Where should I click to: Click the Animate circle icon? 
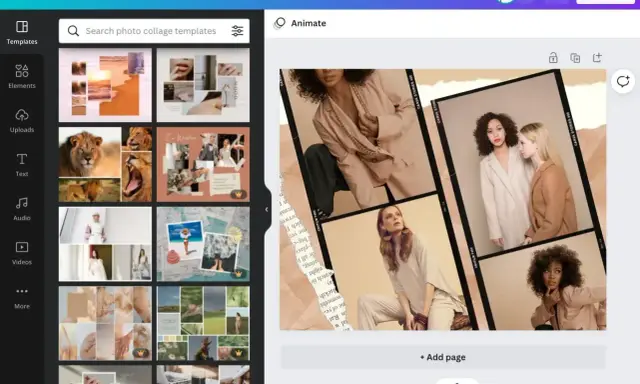click(280, 23)
